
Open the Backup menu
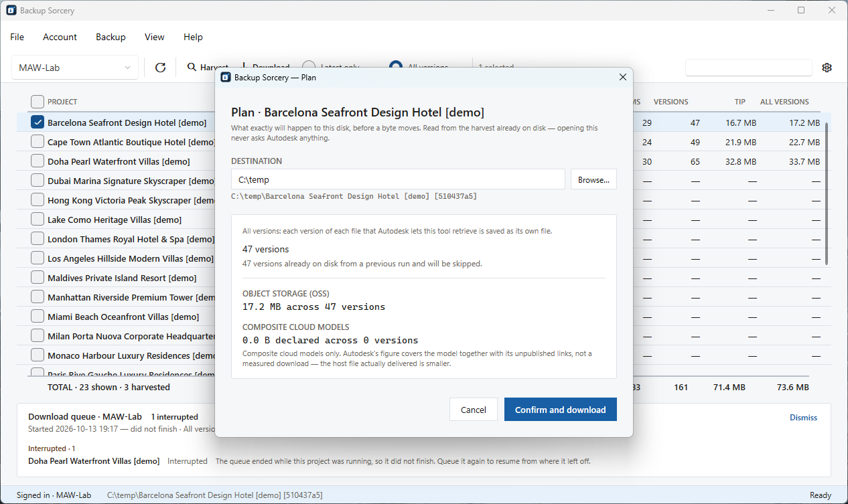pyautogui.click(x=111, y=37)
